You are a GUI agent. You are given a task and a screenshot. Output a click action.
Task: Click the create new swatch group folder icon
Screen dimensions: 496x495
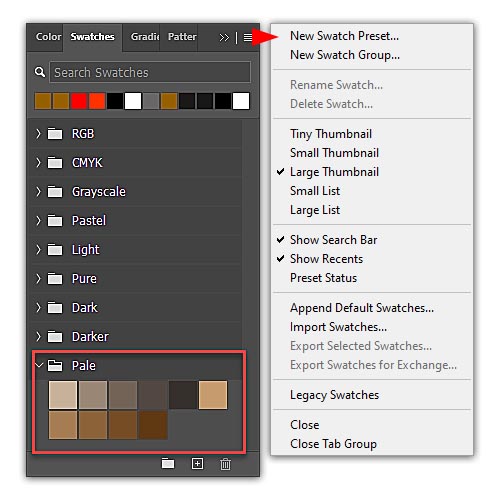click(x=168, y=463)
